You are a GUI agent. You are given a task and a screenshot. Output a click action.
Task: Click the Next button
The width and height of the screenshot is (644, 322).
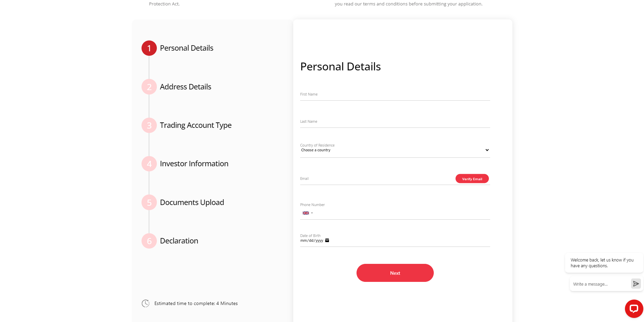click(x=395, y=273)
